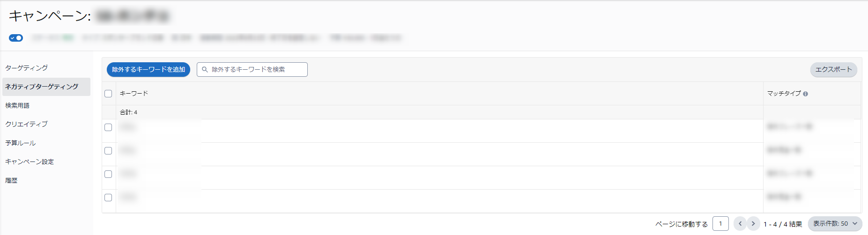Mark the fourth keyword row checkbox
868x235 pixels.
click(x=108, y=198)
